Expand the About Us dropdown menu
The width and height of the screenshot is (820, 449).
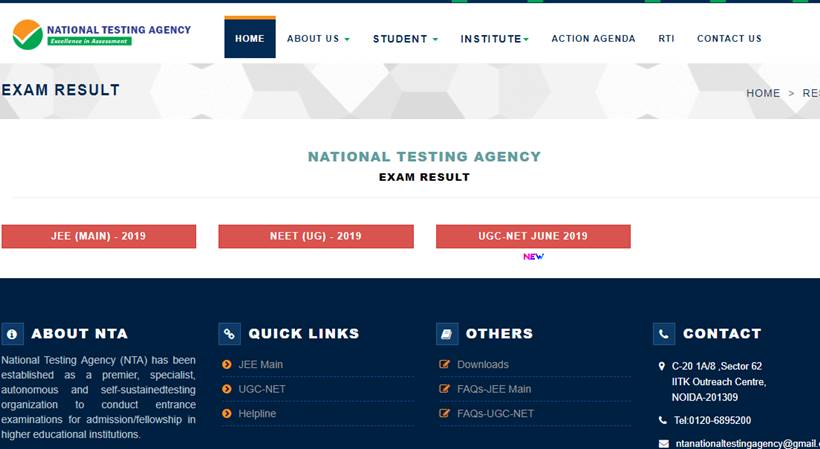point(318,39)
